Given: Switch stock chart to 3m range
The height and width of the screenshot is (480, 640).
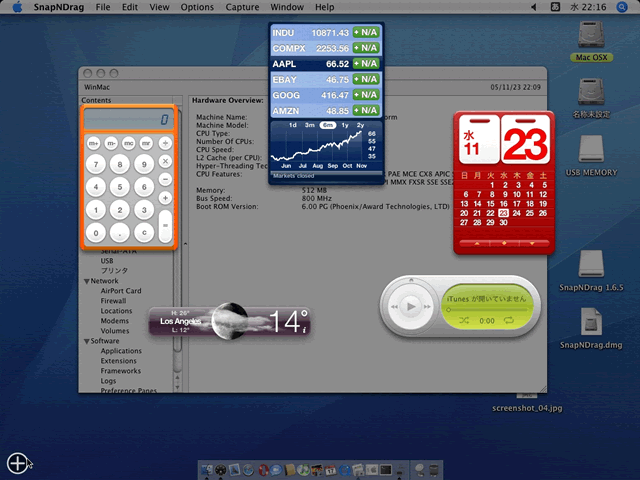Looking at the screenshot, I should 310,125.
